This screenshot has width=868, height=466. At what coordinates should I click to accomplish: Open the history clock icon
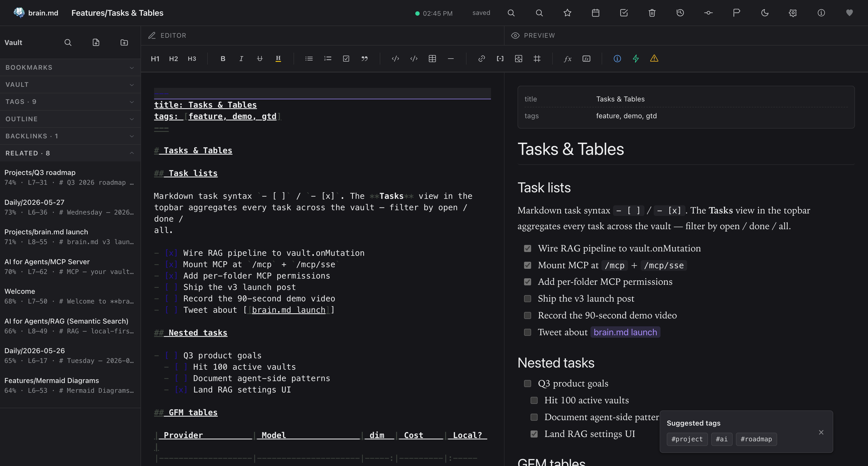click(x=680, y=13)
